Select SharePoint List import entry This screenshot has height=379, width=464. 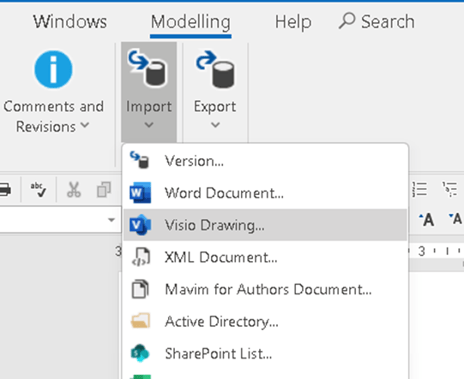coord(265,353)
